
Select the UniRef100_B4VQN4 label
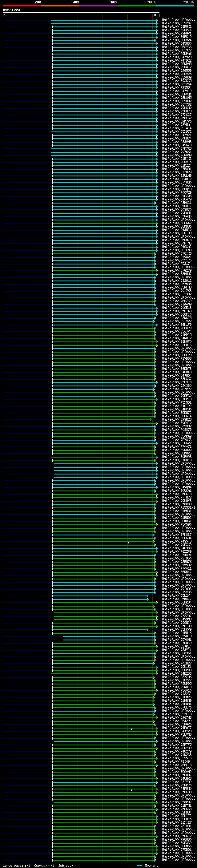(x=177, y=487)
